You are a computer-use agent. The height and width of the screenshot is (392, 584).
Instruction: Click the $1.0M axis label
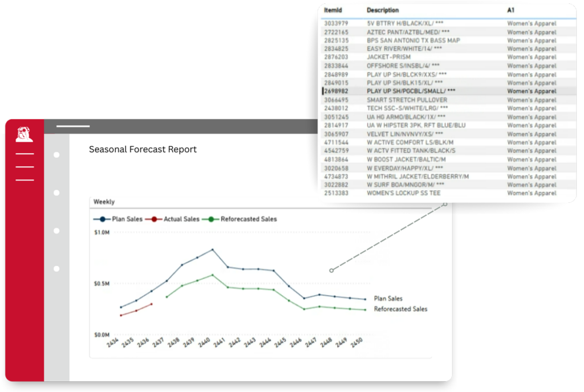point(102,232)
